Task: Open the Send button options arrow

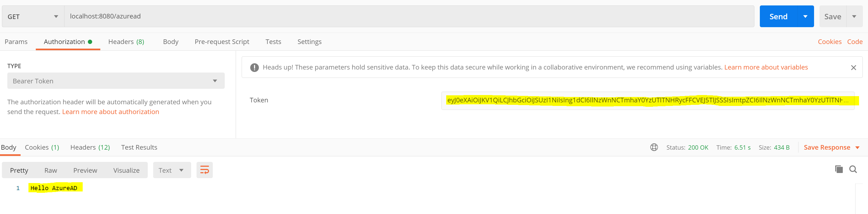Action: point(806,16)
